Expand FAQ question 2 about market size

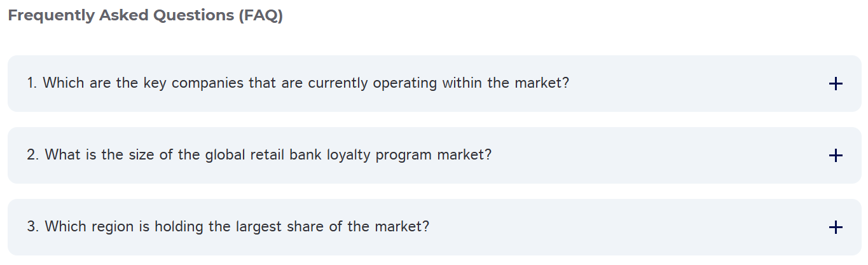click(434, 155)
